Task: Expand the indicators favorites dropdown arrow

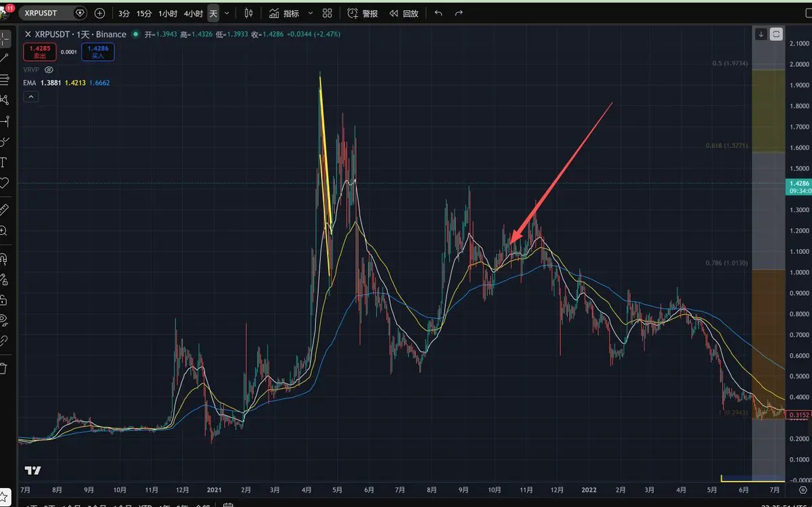Action: pyautogui.click(x=311, y=14)
